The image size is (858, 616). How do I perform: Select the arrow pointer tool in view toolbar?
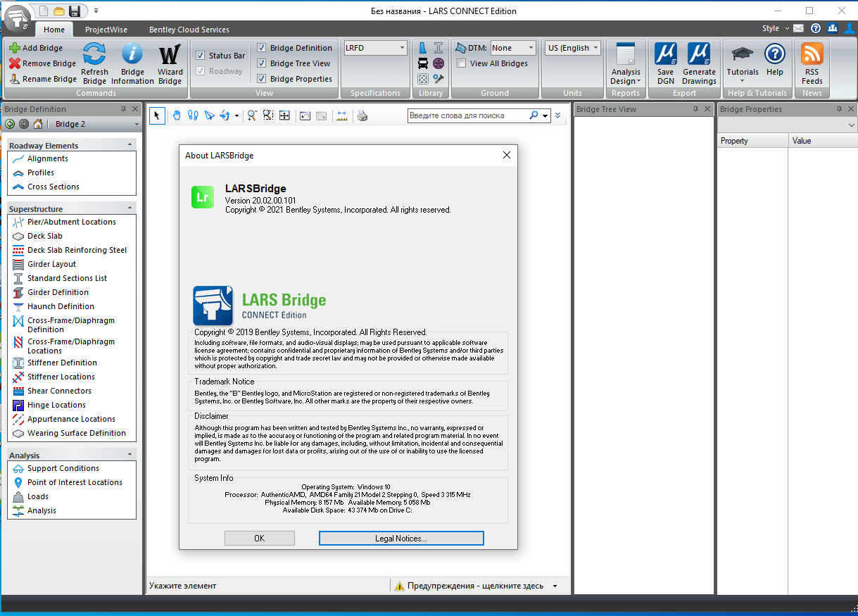coord(157,115)
